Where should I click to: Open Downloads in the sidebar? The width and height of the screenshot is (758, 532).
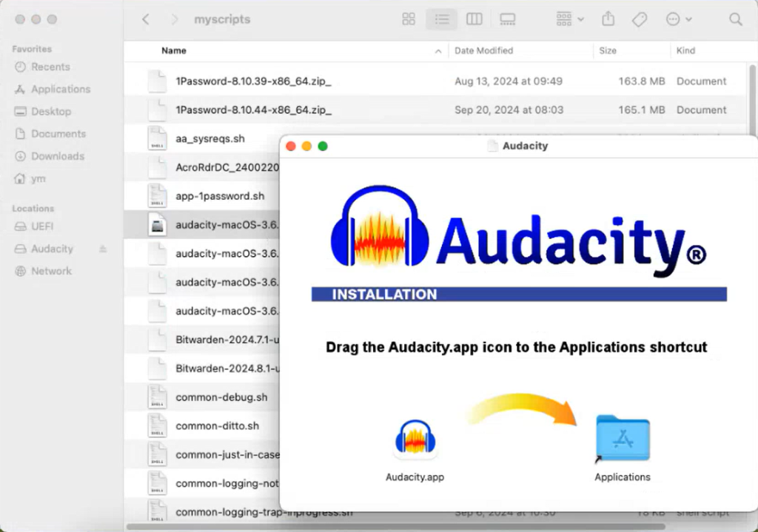click(58, 156)
